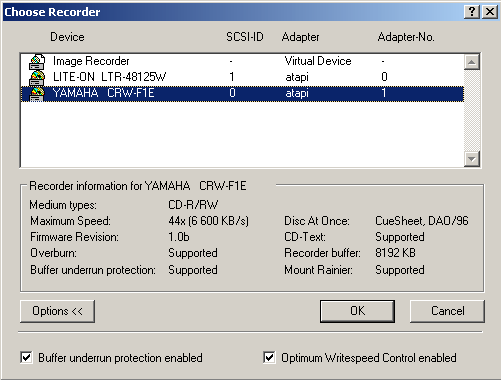Image resolution: width=501 pixels, height=380 pixels.
Task: Click the Cancel button
Action: 447,311
